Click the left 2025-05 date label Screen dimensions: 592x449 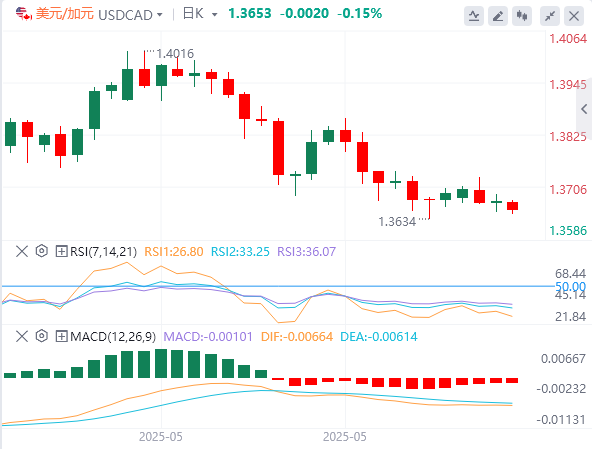(x=161, y=437)
